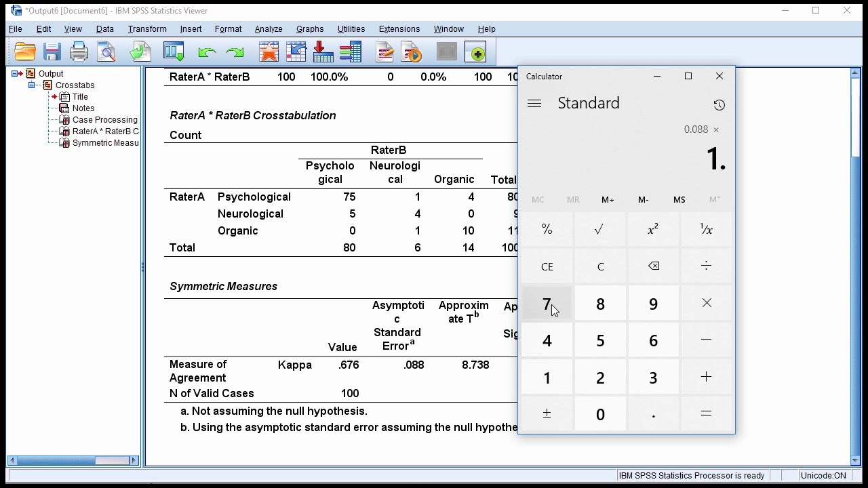The height and width of the screenshot is (488, 868).
Task: Open the Extensions menu
Action: click(399, 29)
